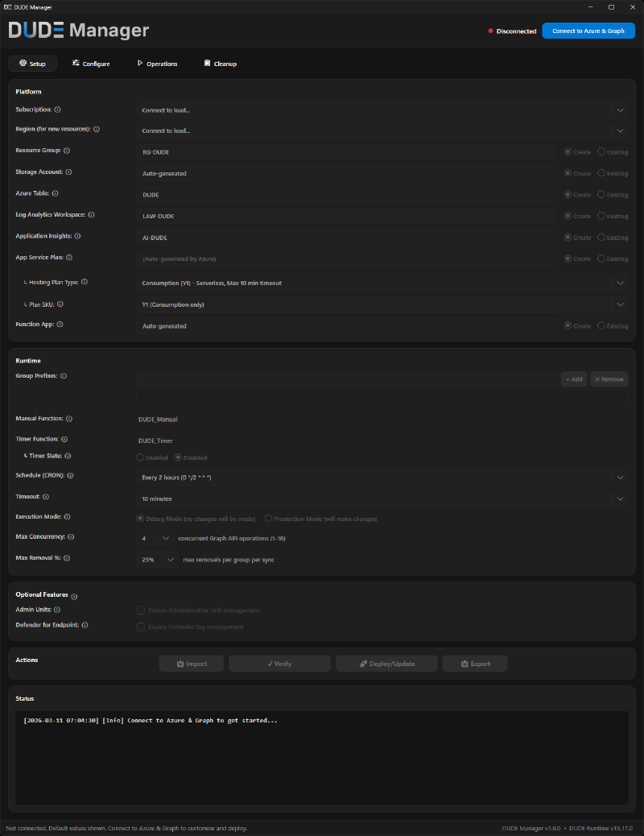Switch to the Operations tab
Image resolution: width=644 pixels, height=836 pixels.
pyautogui.click(x=158, y=63)
